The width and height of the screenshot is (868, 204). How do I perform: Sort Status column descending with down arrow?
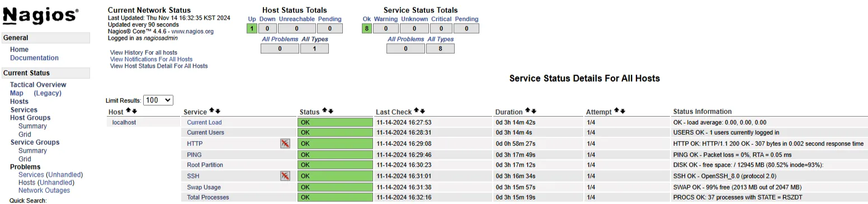coord(331,111)
